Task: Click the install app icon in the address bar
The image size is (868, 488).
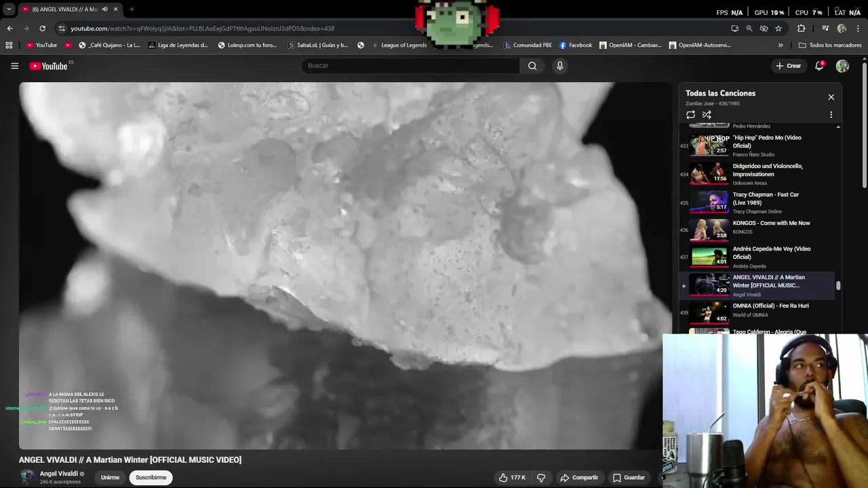Action: pyautogui.click(x=735, y=28)
